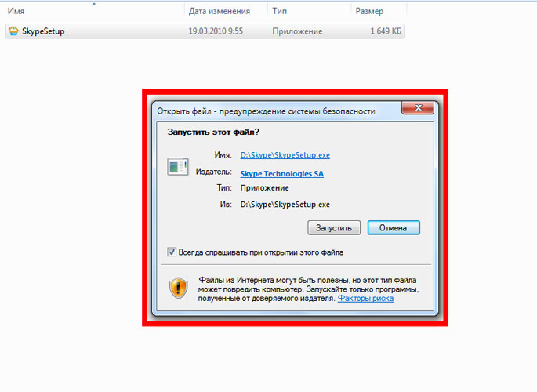Click the Запустить этот файл? heading

pos(213,132)
